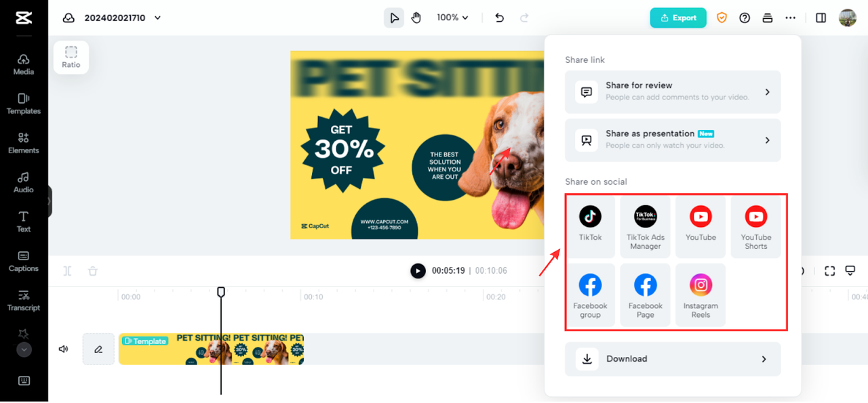Select the best solution text circle
The image size is (868, 403).
(x=446, y=166)
